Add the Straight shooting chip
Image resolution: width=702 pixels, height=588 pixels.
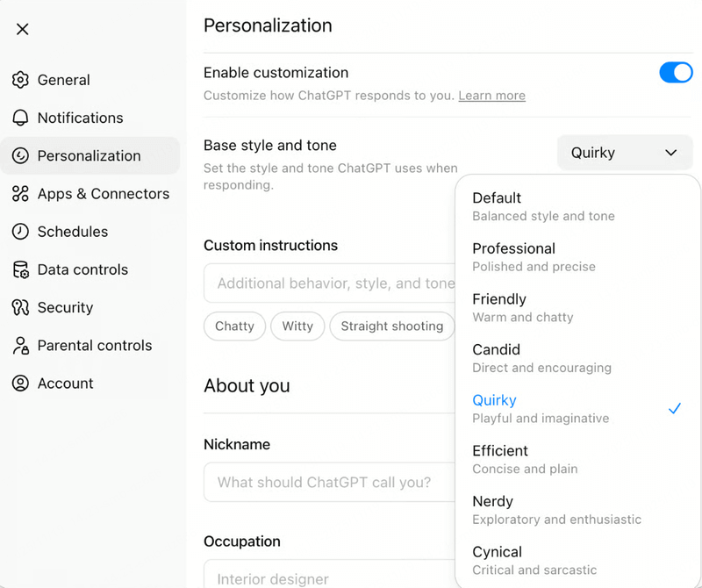pyautogui.click(x=391, y=326)
